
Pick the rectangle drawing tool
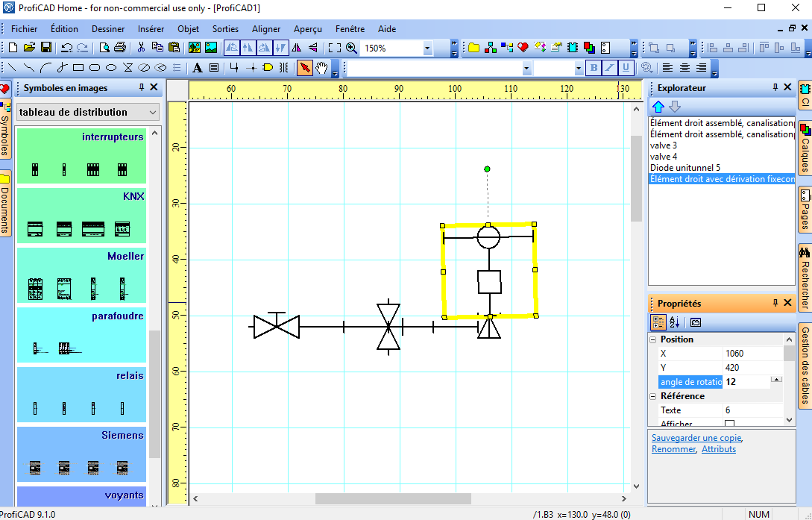[x=78, y=68]
